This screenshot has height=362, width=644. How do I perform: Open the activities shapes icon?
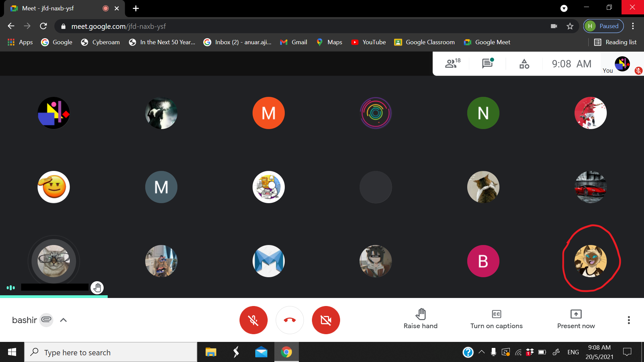(524, 63)
